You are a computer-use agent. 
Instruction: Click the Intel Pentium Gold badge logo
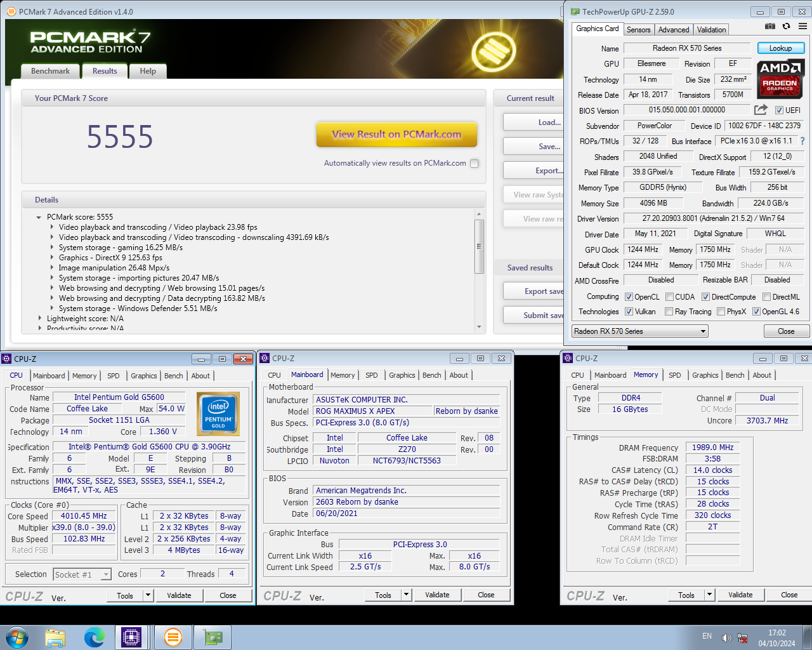coord(218,413)
